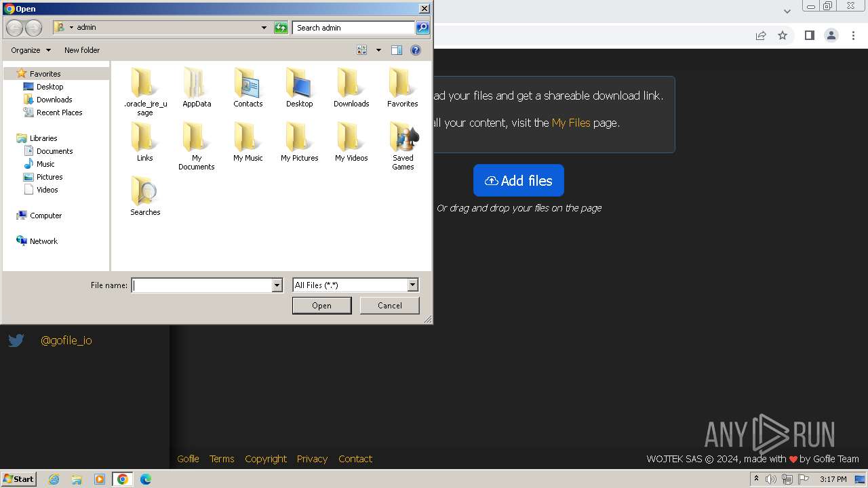Click into the File name input field
Viewport: 868px width, 488px height.
(x=201, y=285)
